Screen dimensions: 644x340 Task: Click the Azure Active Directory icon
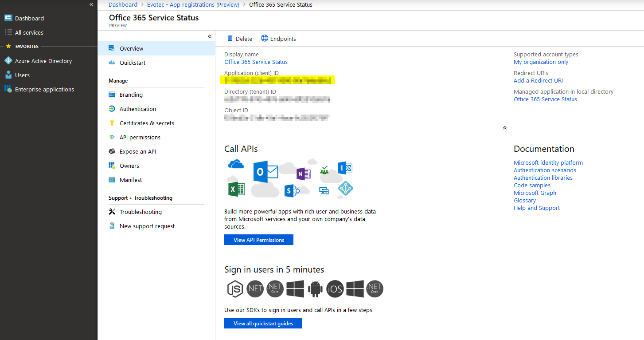pyautogui.click(x=8, y=61)
